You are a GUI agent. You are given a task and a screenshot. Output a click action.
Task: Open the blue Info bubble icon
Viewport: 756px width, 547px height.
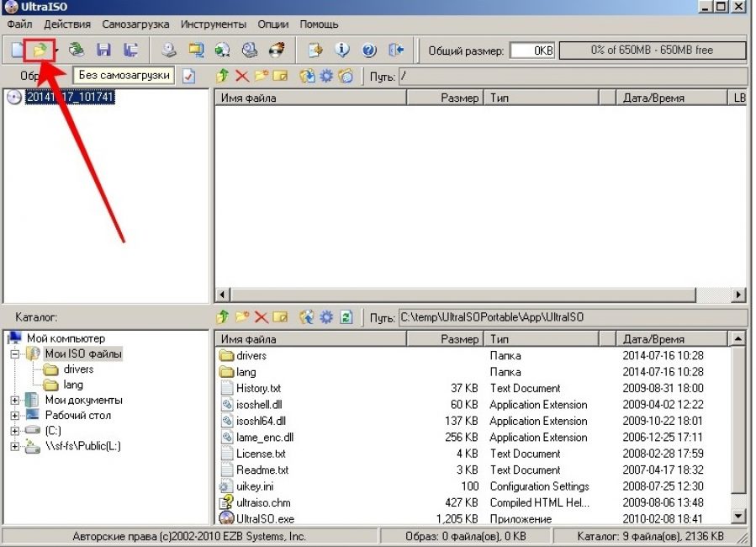click(x=341, y=50)
